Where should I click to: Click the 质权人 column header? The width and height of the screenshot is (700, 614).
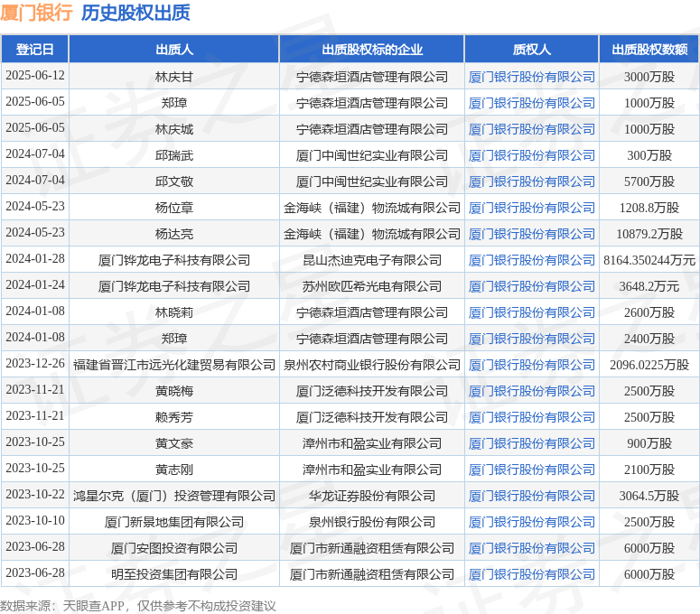point(531,49)
